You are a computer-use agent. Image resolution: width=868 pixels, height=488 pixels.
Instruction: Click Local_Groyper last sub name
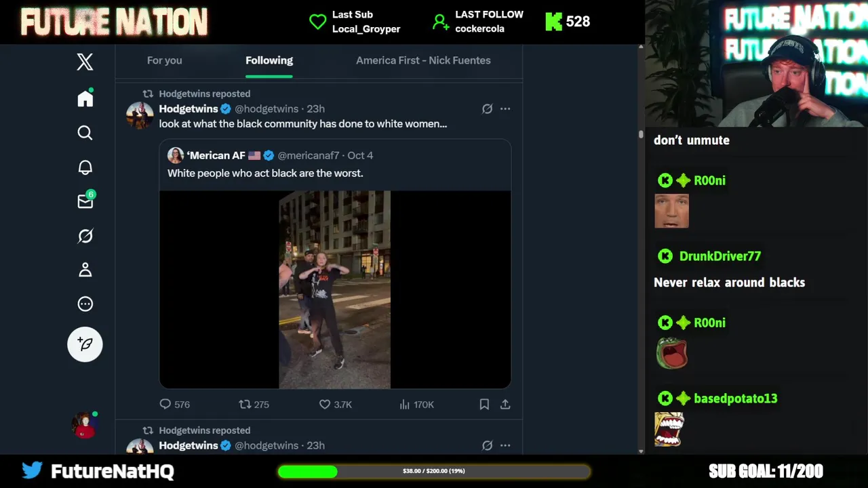(366, 29)
